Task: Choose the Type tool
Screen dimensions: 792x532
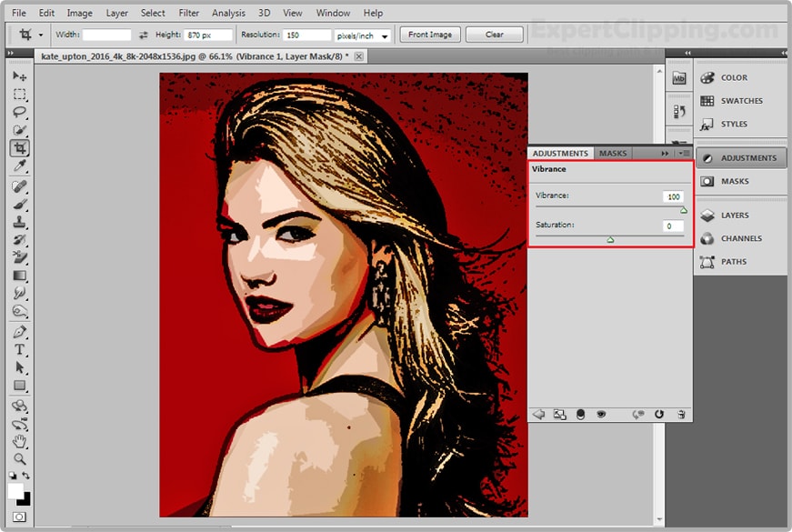Action: pyautogui.click(x=19, y=350)
